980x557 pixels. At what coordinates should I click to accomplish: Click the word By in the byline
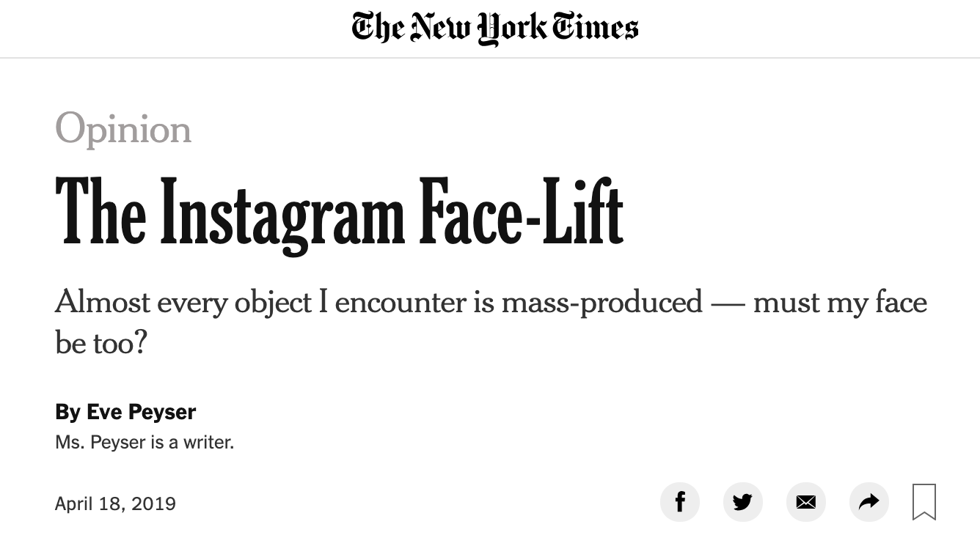tap(67, 412)
